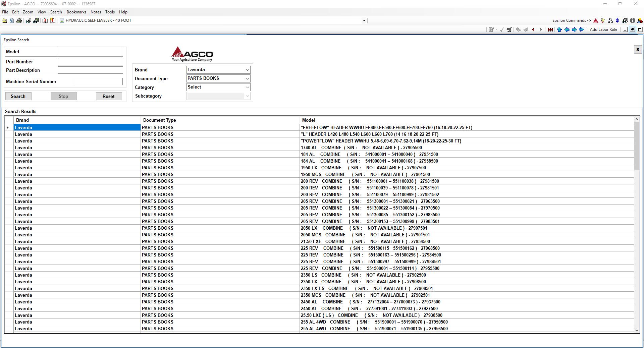
Task: Click the binoculars part number search icon
Action: tap(29, 20)
